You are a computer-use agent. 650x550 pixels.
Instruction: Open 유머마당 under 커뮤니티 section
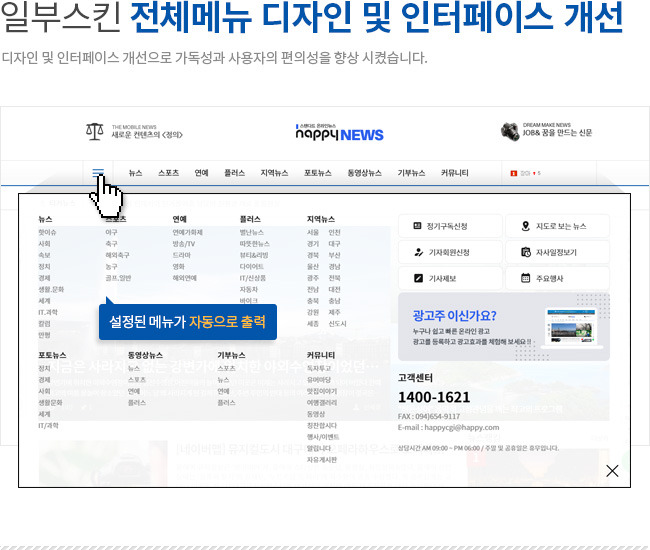pos(319,380)
